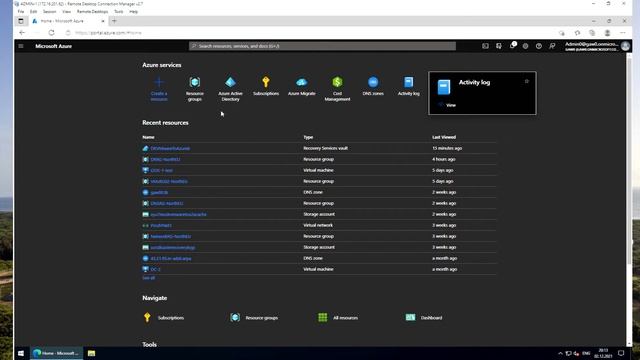Click the Name column header
The width and height of the screenshot is (640, 360).
148,137
